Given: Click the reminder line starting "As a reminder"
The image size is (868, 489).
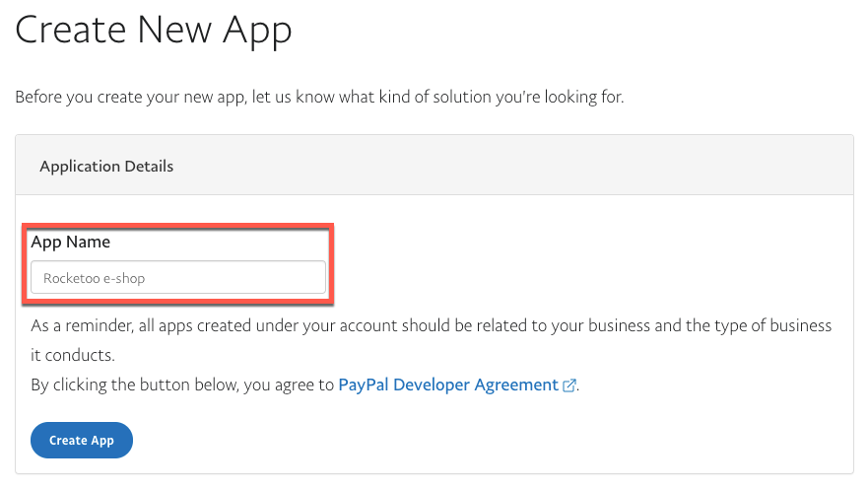Looking at the screenshot, I should (x=431, y=325).
